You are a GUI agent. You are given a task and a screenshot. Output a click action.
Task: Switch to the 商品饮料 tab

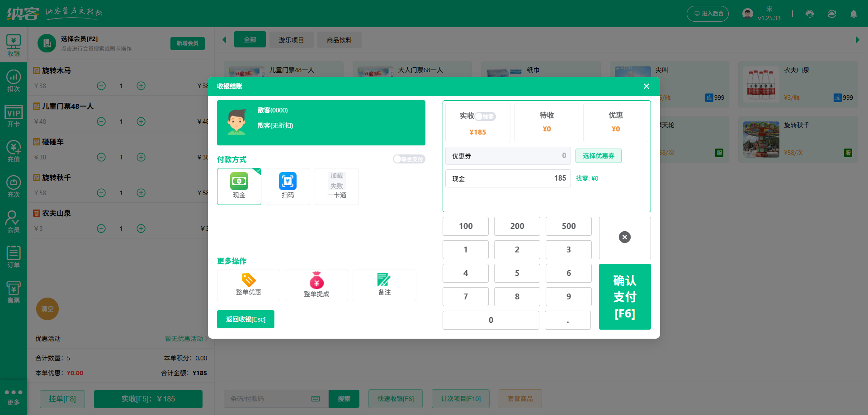[339, 40]
